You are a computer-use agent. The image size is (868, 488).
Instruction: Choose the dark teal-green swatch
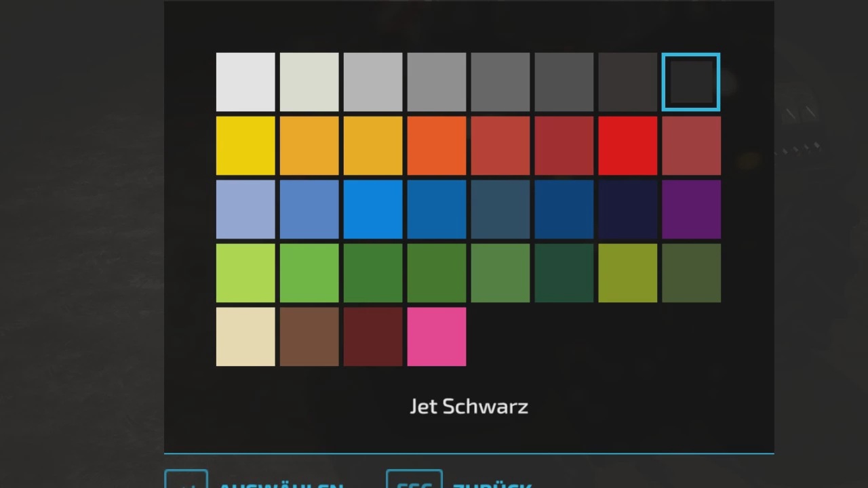pyautogui.click(x=564, y=273)
